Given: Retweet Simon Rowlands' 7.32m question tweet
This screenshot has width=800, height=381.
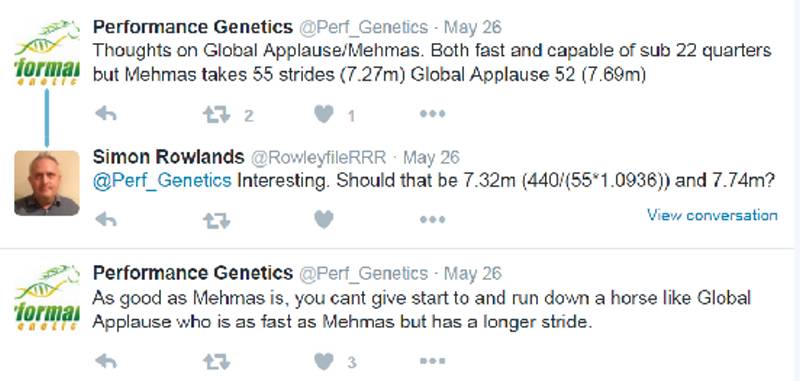Looking at the screenshot, I should click(x=216, y=220).
